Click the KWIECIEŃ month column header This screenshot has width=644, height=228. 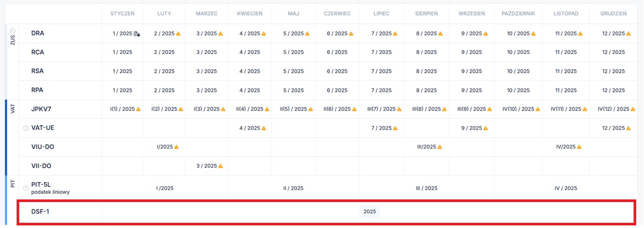coord(249,14)
